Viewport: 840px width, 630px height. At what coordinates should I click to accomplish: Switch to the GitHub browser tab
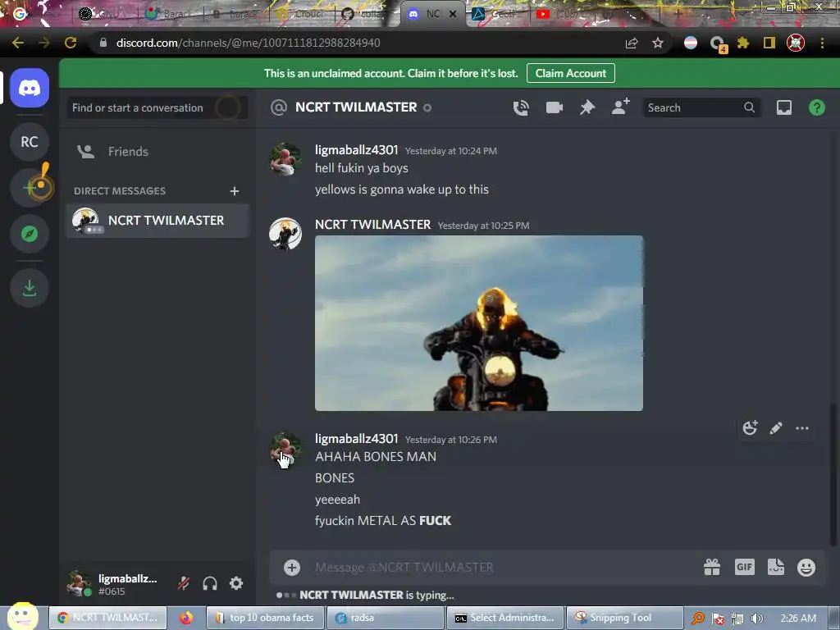point(367,14)
